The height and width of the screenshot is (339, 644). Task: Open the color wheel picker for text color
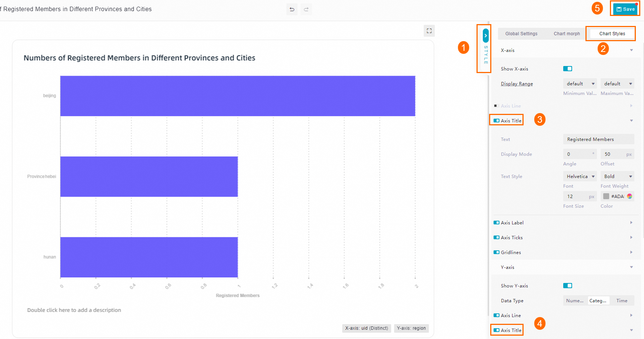(x=630, y=196)
